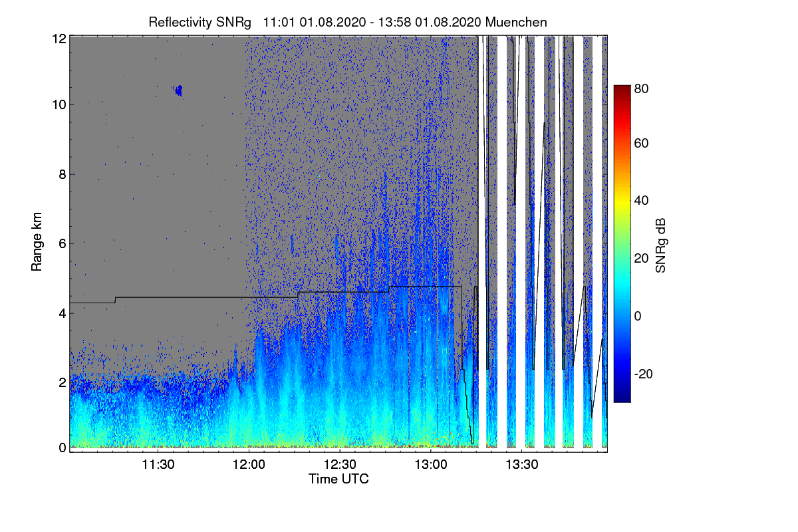Click the 'Time UTC' axis label
This screenshot has height=532, width=798.
(x=338, y=479)
